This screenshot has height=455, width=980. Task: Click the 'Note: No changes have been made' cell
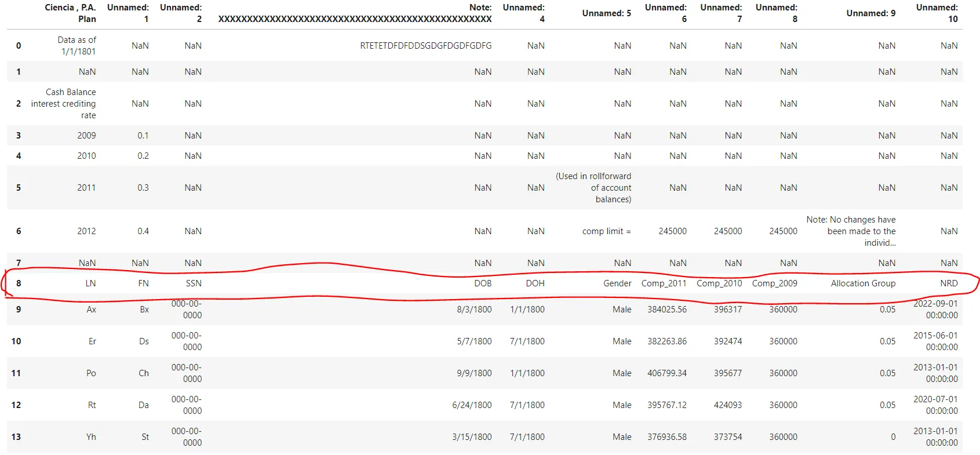pos(851,231)
